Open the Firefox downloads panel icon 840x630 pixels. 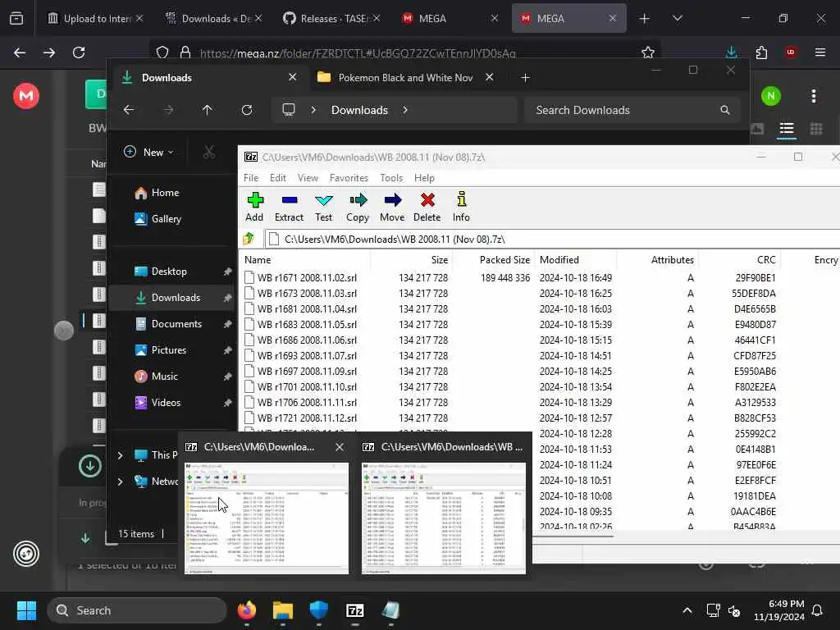(731, 52)
